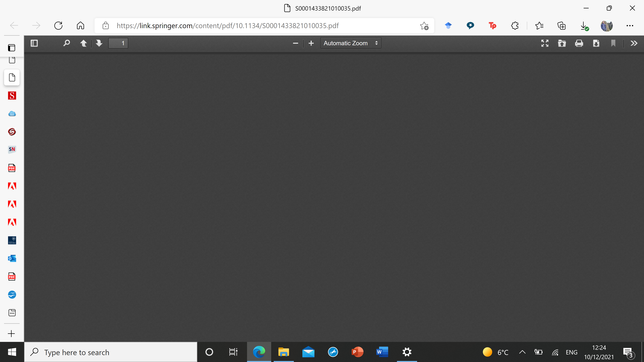Open the search within document tool
Image resolution: width=644 pixels, height=362 pixels.
(67, 43)
